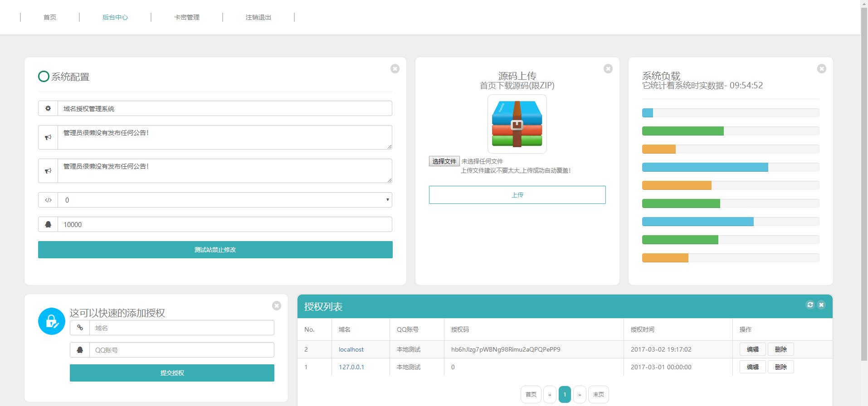Close the quick add authorization panel
The height and width of the screenshot is (406, 868).
[x=277, y=306]
